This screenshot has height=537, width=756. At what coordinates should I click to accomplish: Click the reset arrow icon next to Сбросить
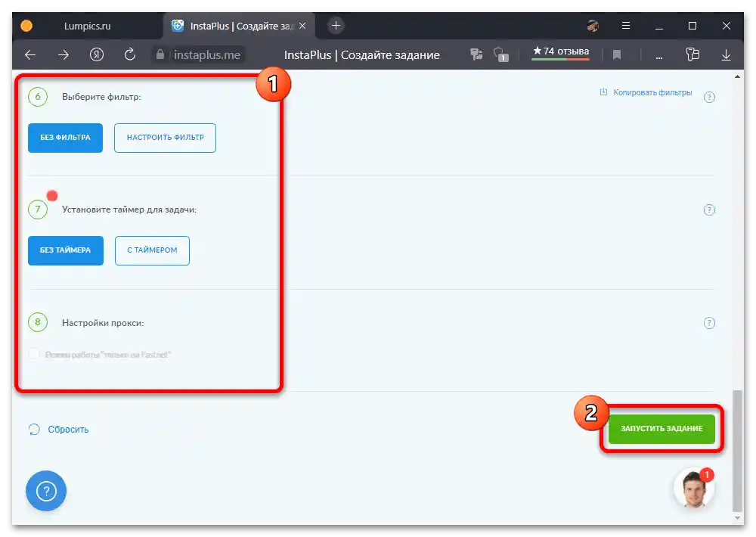(34, 429)
